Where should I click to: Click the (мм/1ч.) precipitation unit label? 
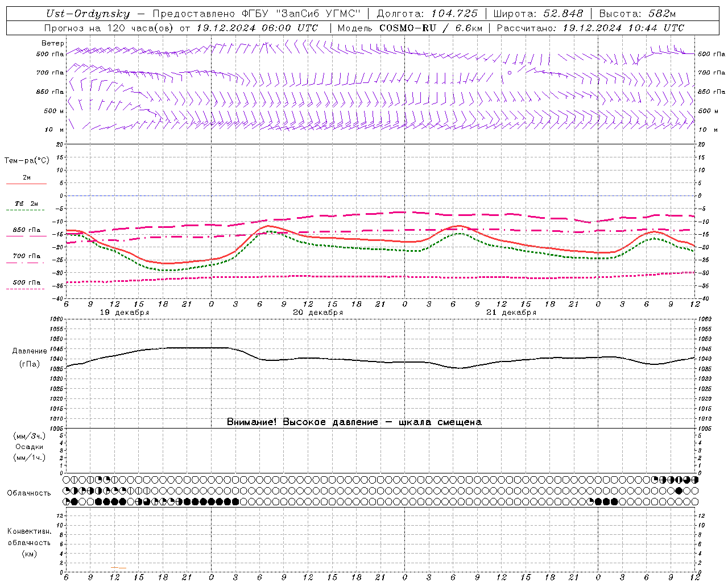click(x=30, y=458)
